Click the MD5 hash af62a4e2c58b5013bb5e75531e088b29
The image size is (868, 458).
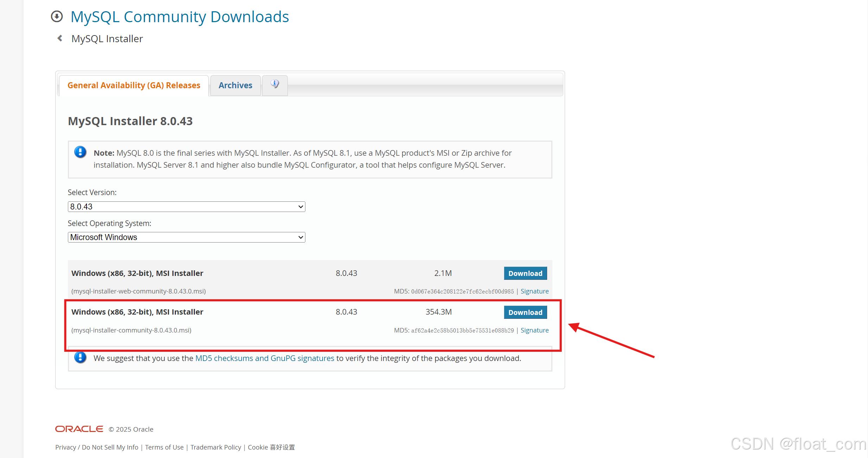[x=462, y=330]
